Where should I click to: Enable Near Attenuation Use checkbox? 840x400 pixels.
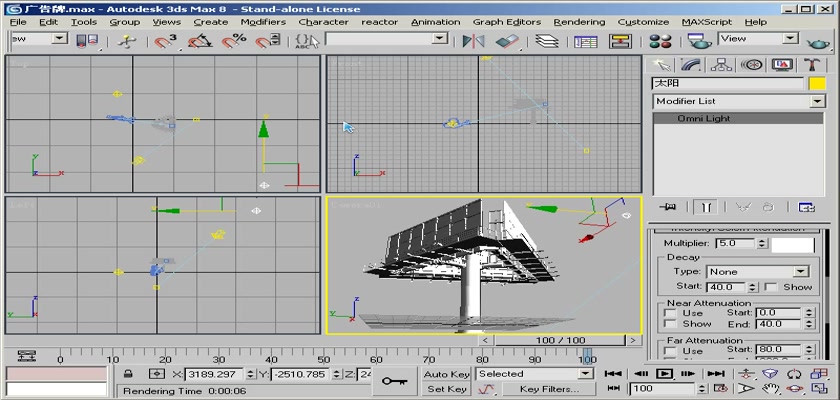click(x=669, y=313)
